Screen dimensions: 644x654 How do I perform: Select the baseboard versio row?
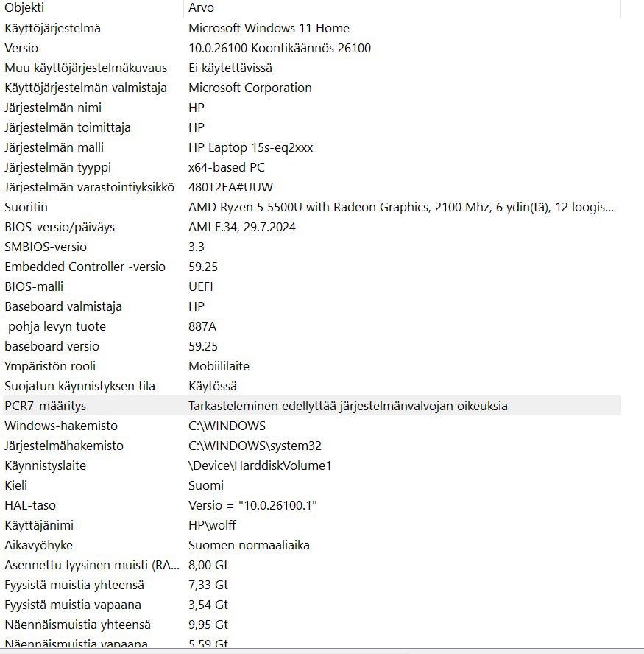(x=312, y=346)
